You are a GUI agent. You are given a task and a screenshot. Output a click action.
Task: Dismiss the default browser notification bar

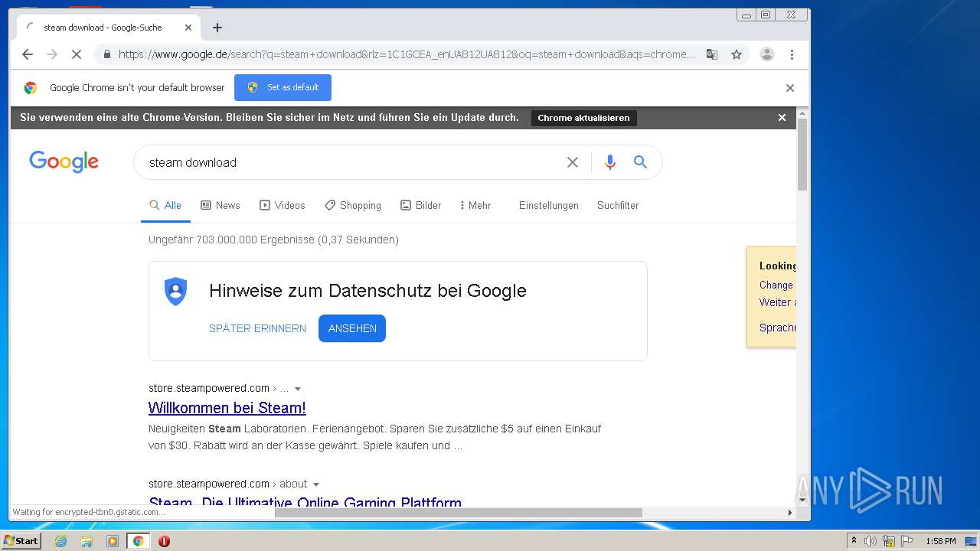[790, 88]
